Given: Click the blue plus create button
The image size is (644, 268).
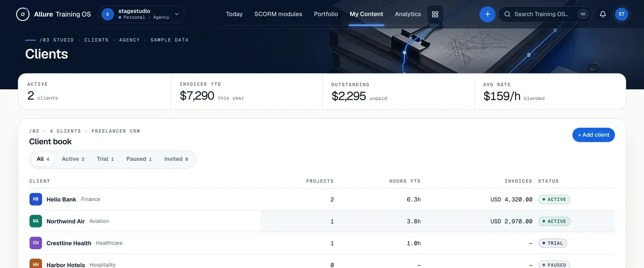Looking at the screenshot, I should click(487, 14).
